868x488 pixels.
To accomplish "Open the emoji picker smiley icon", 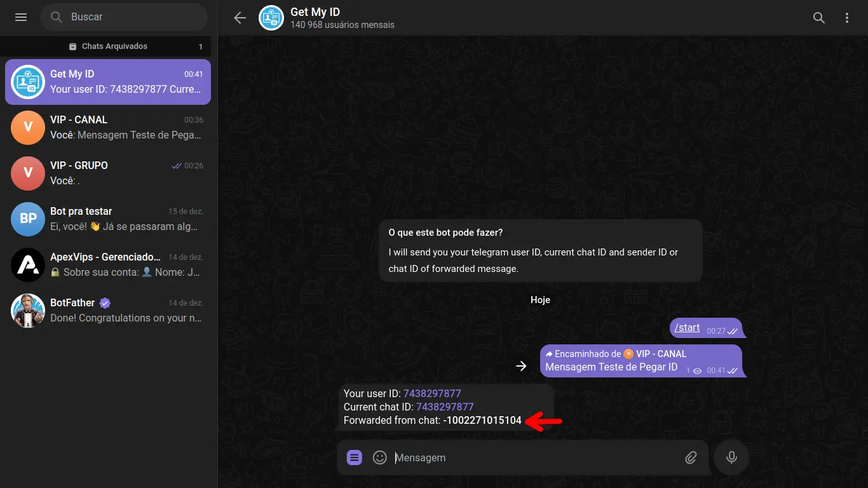I will click(x=380, y=457).
